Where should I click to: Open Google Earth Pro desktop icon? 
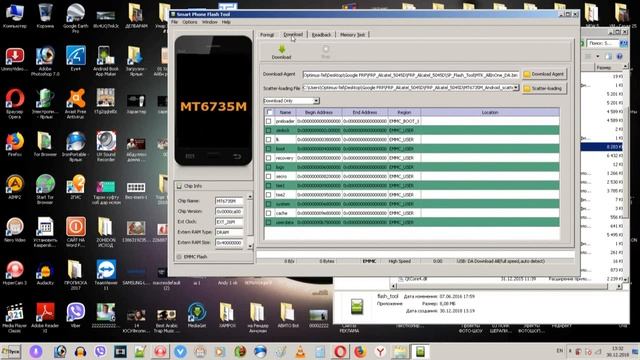coord(76,17)
